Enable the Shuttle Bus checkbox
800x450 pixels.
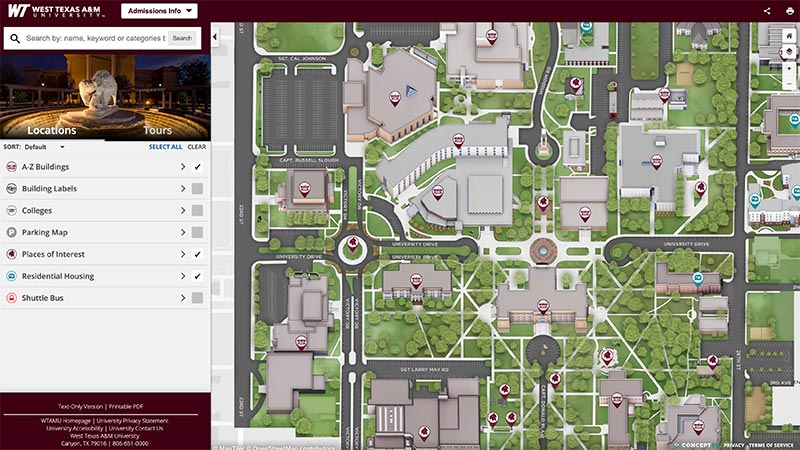point(197,298)
